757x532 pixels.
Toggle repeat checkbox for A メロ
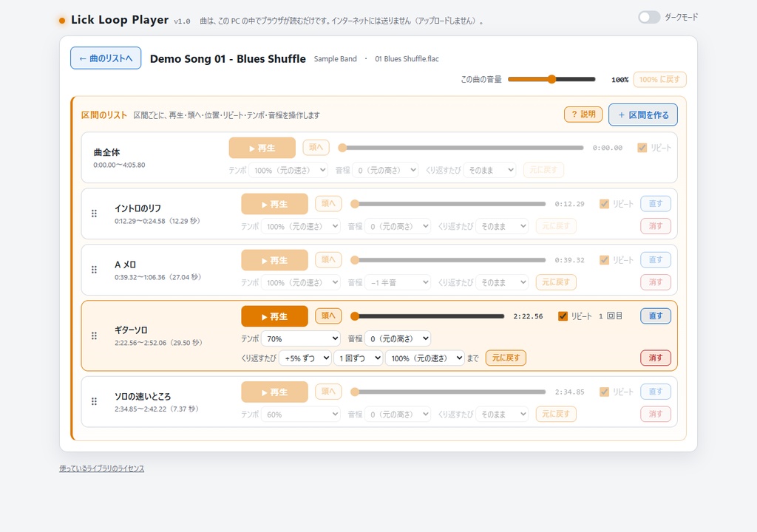[604, 260]
